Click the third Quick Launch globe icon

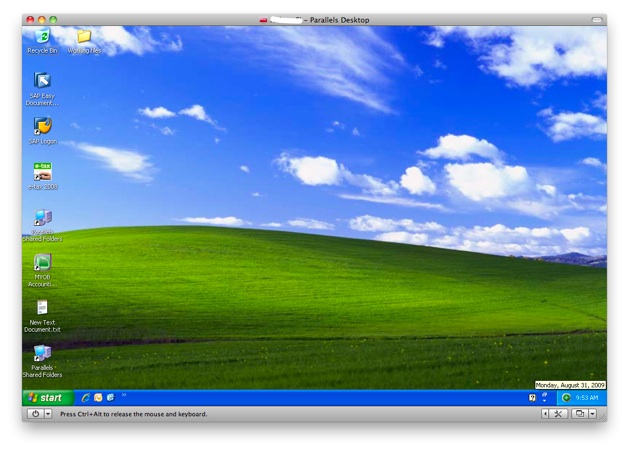[110, 397]
